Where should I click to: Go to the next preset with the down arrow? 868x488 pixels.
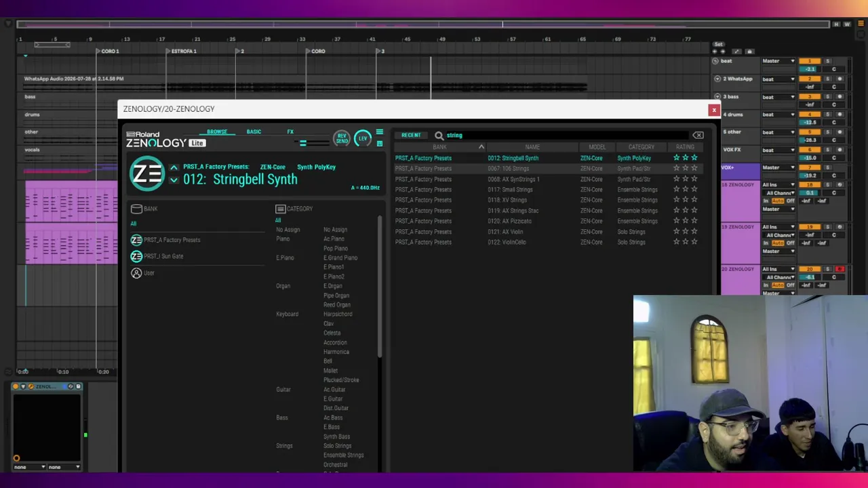[174, 180]
